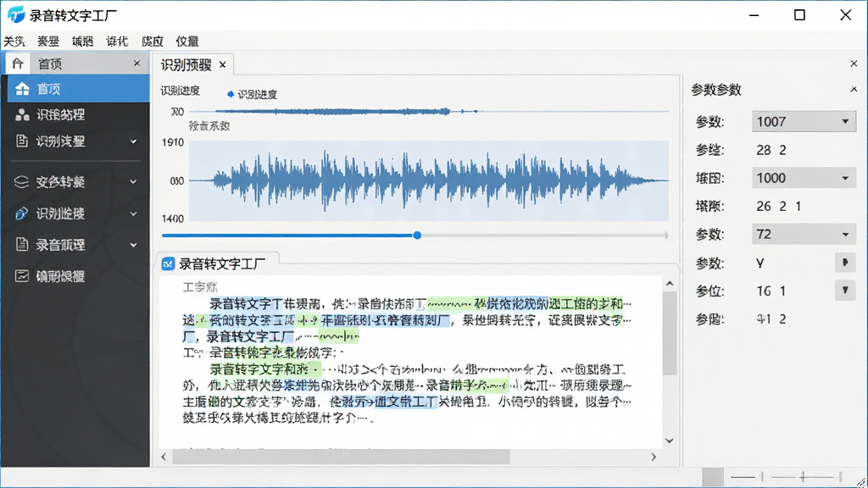
Task: Click the transcript horizontal scrollbar thumb
Action: (x=341, y=457)
